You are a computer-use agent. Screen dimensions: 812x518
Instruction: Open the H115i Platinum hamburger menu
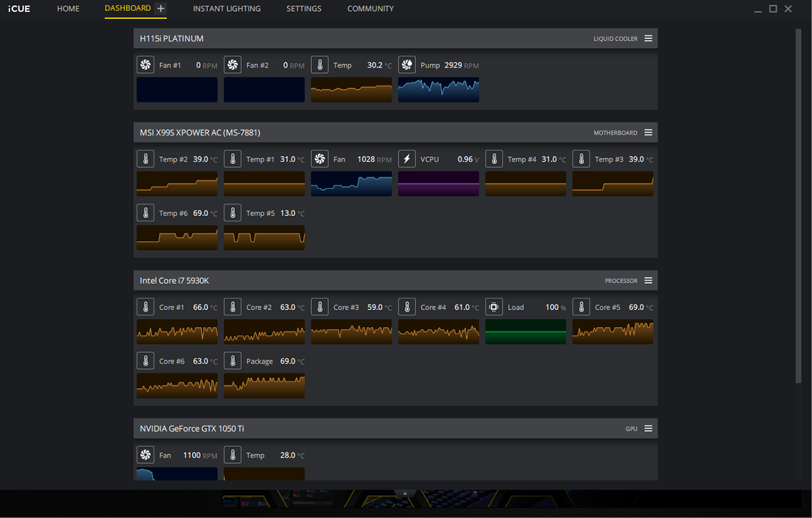pos(648,39)
